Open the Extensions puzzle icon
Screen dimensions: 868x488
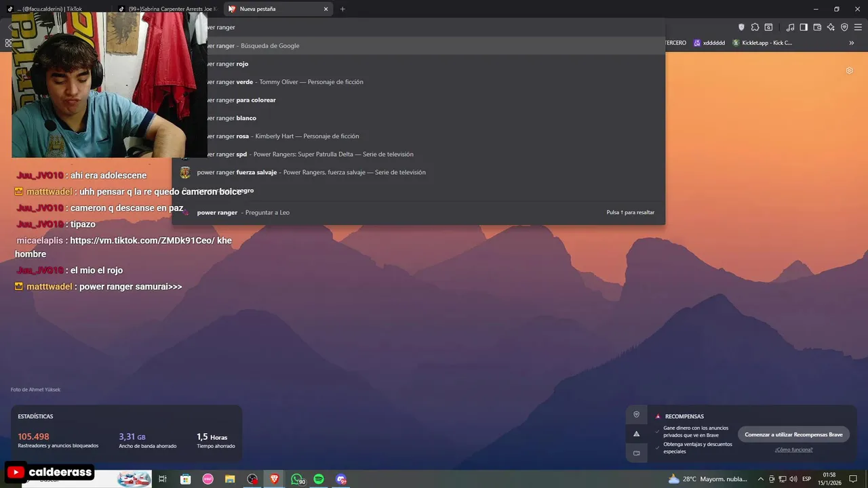tap(755, 27)
